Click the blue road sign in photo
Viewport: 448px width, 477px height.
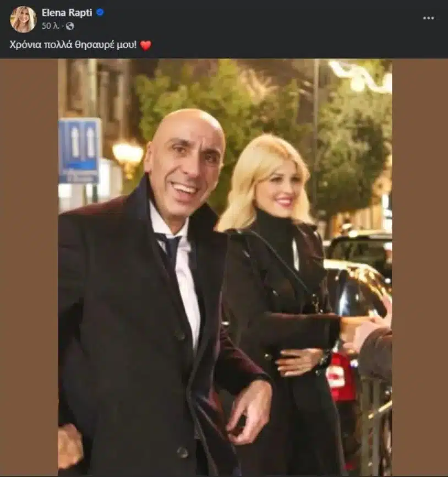80,150
